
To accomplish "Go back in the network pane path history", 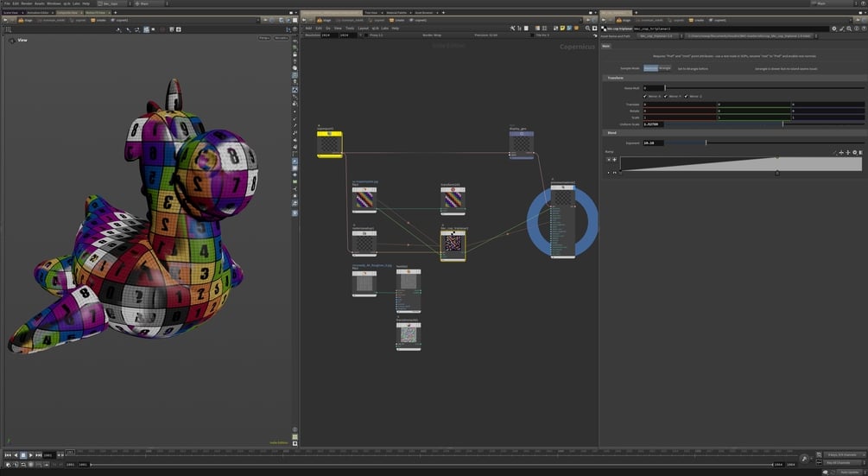I will [304, 20].
